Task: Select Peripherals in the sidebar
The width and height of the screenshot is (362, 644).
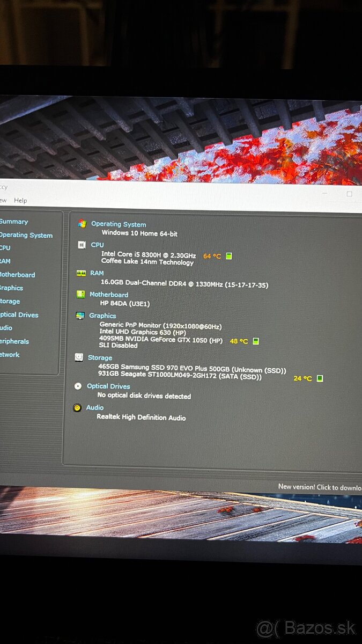Action: (x=14, y=341)
